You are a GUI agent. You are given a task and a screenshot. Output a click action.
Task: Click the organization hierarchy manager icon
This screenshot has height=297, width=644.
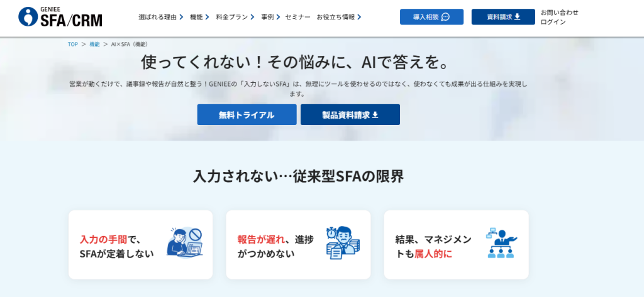pos(501,244)
